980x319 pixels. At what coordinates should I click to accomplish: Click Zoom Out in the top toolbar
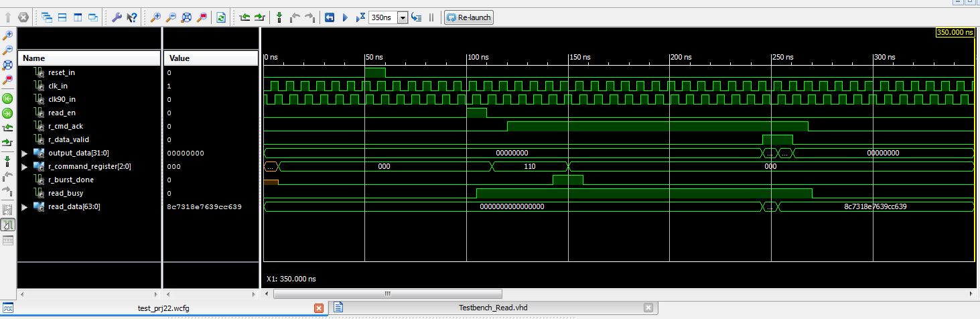[x=171, y=17]
